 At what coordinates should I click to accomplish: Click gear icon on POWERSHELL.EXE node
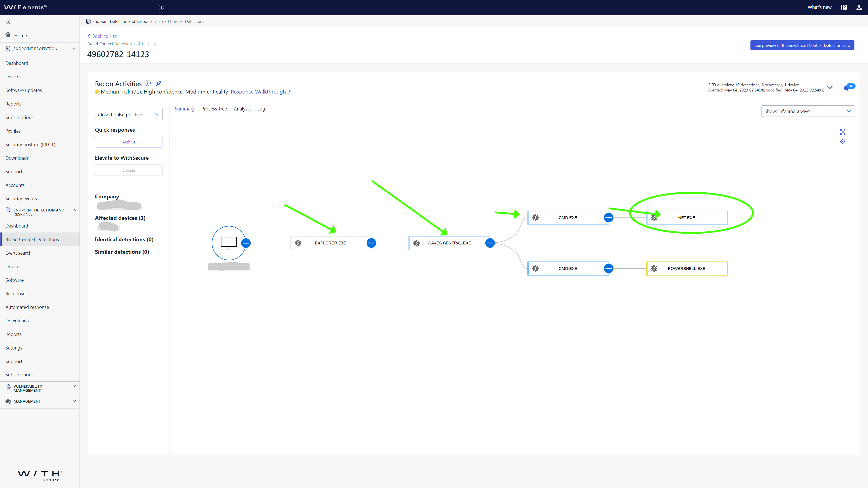[x=654, y=268]
